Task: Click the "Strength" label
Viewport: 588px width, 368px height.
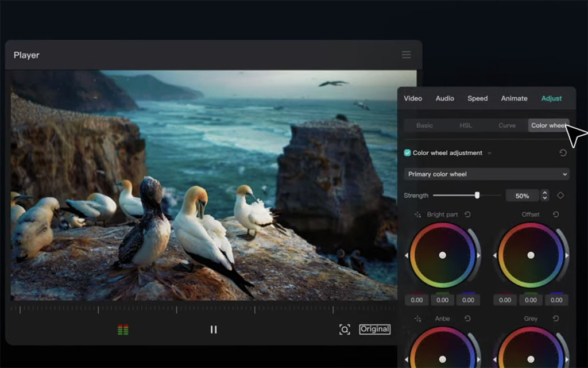Action: point(416,195)
